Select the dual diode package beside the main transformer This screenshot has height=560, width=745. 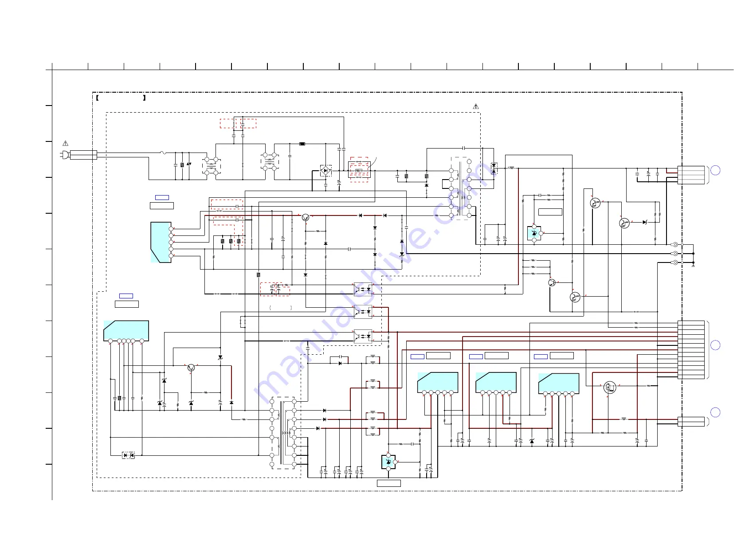click(494, 168)
